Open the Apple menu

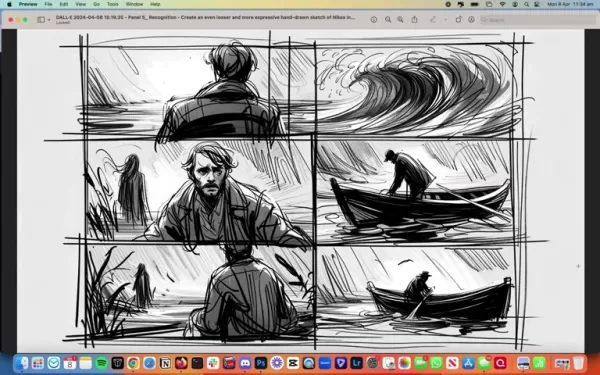click(9, 4)
